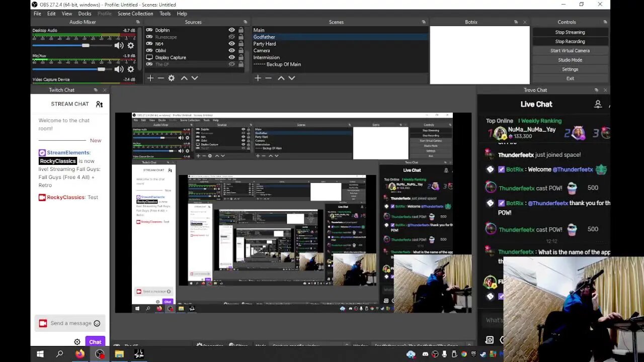The image size is (644, 362).
Task: Toggle lock on Display Capture source
Action: [241, 57]
